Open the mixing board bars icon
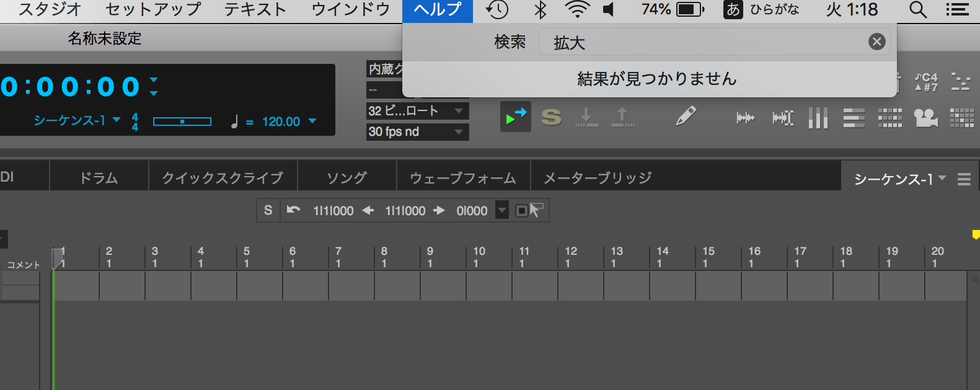Viewport: 980px width, 390px height. tap(818, 118)
